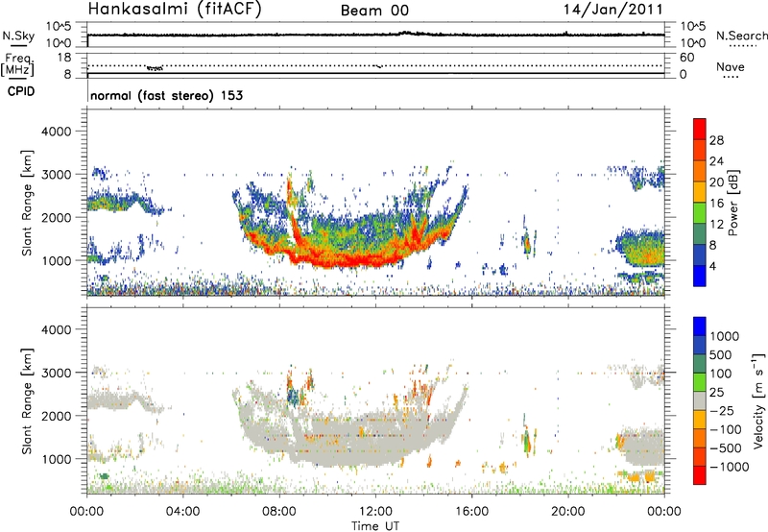The image size is (768, 532).
Task: Click the '4000' tick of the power panel
Action: [56, 132]
